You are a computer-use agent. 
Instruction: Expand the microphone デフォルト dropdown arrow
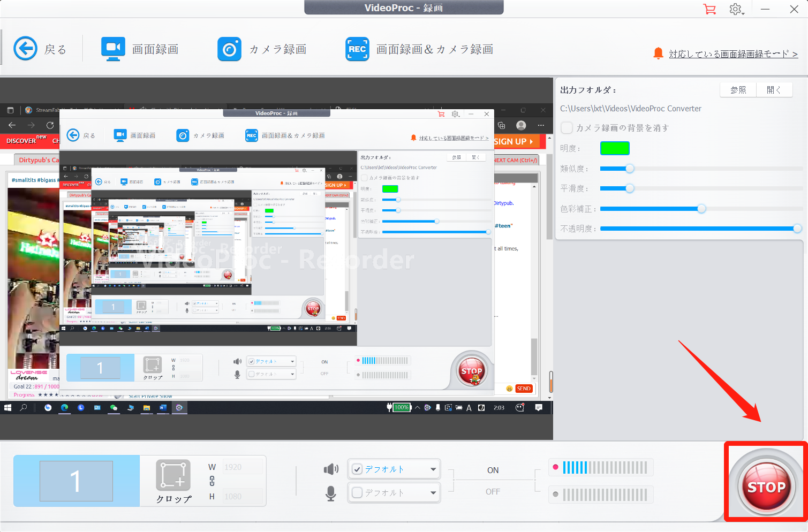pyautogui.click(x=433, y=493)
